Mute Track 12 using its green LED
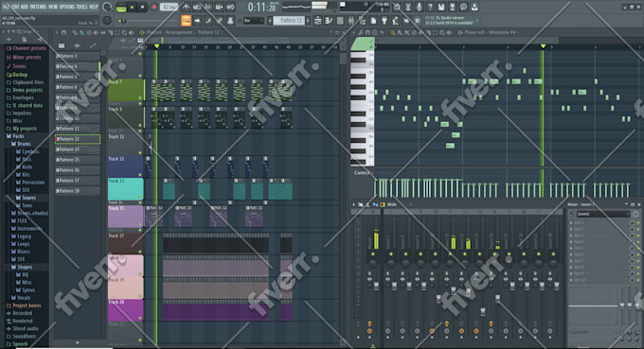This screenshot has width=644, height=349. [140, 174]
